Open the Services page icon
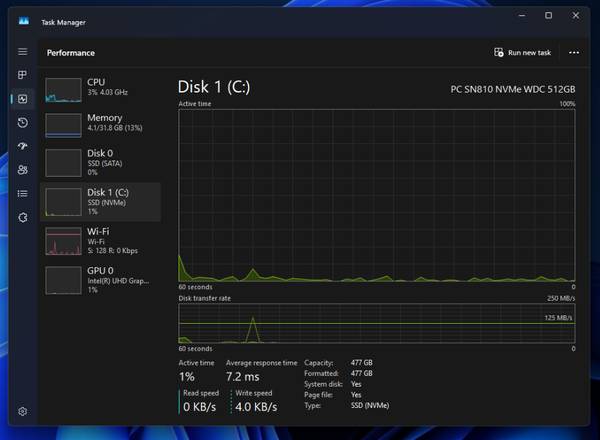600x440 pixels. (22, 217)
